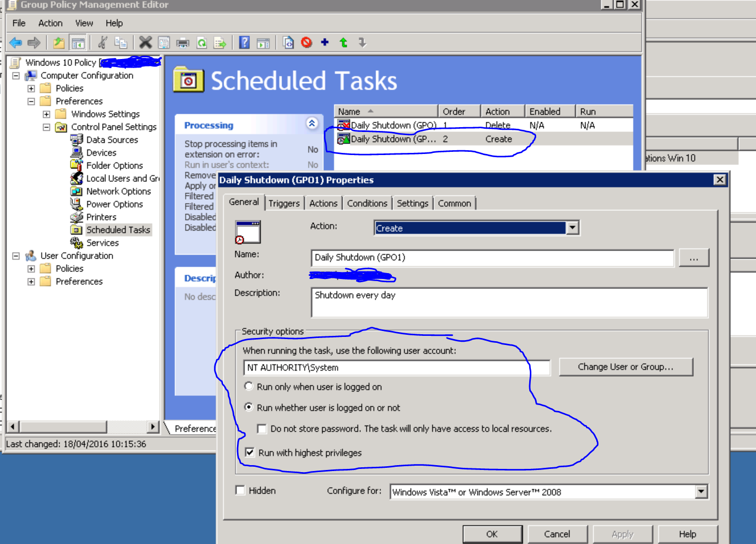
Task: Click the Name text field
Action: [492, 258]
